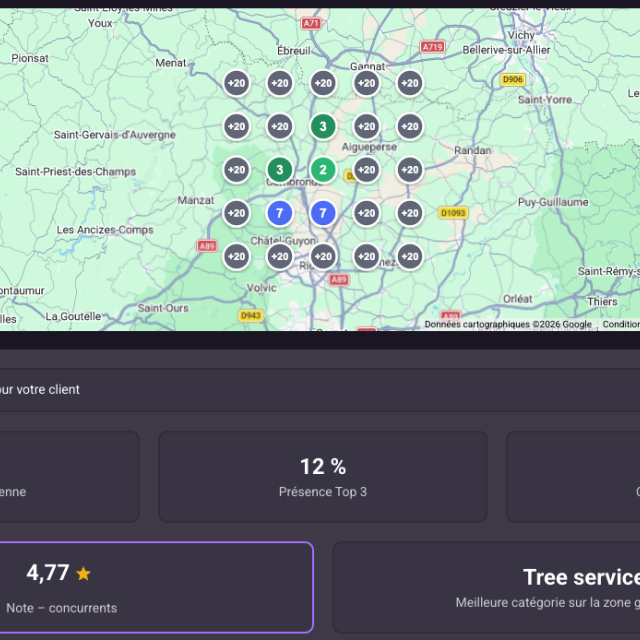Click the 'pour votre client' section header
640x640 pixels.
click(x=40, y=389)
